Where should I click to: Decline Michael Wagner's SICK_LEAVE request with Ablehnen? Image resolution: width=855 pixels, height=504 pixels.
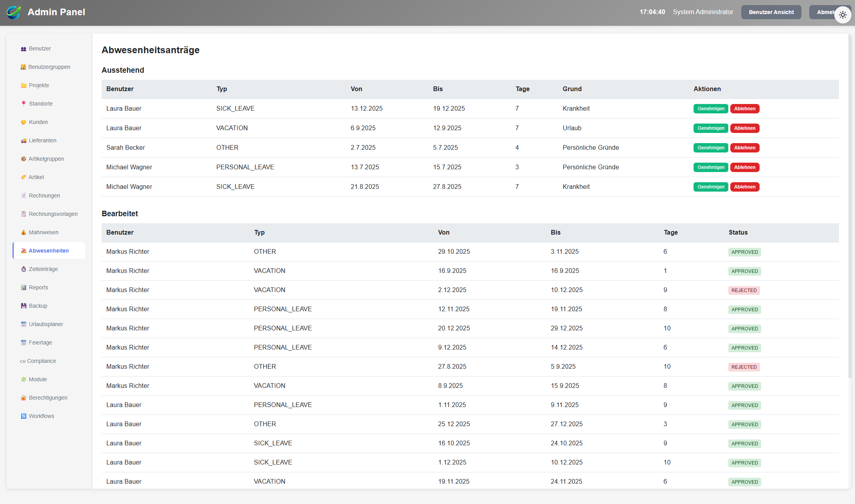744,187
